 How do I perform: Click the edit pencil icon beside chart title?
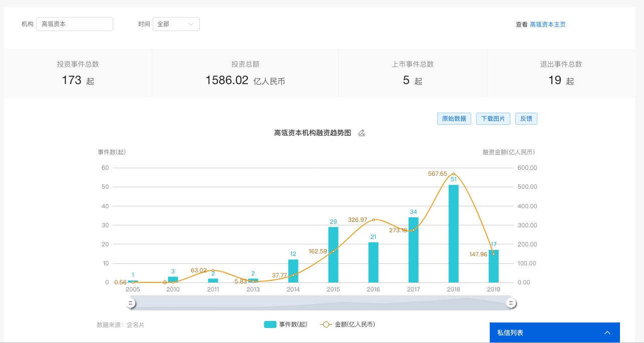pos(362,133)
